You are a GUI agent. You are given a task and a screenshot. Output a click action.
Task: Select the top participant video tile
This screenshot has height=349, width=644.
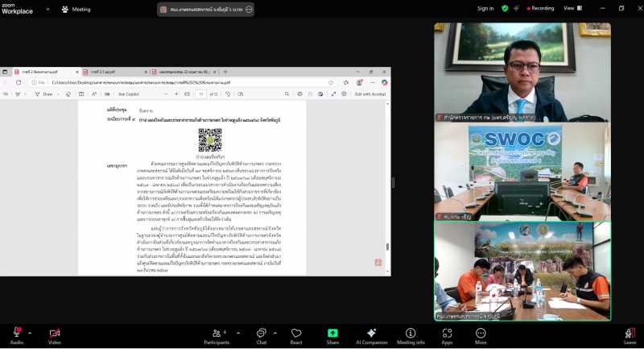(x=522, y=72)
